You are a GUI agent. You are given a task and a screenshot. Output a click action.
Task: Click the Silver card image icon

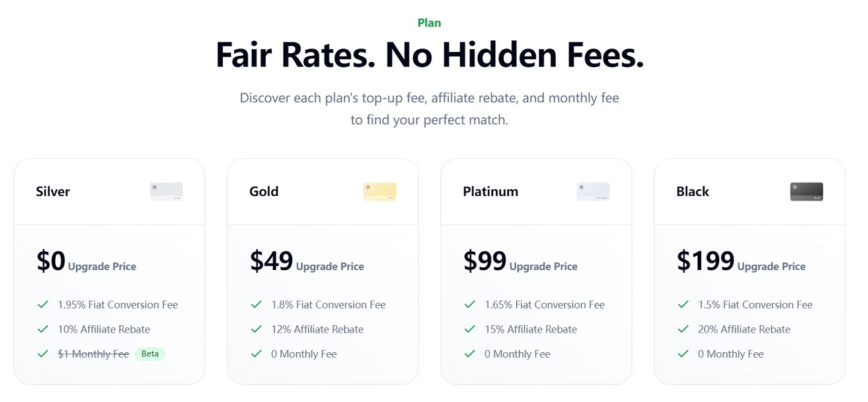(x=166, y=191)
